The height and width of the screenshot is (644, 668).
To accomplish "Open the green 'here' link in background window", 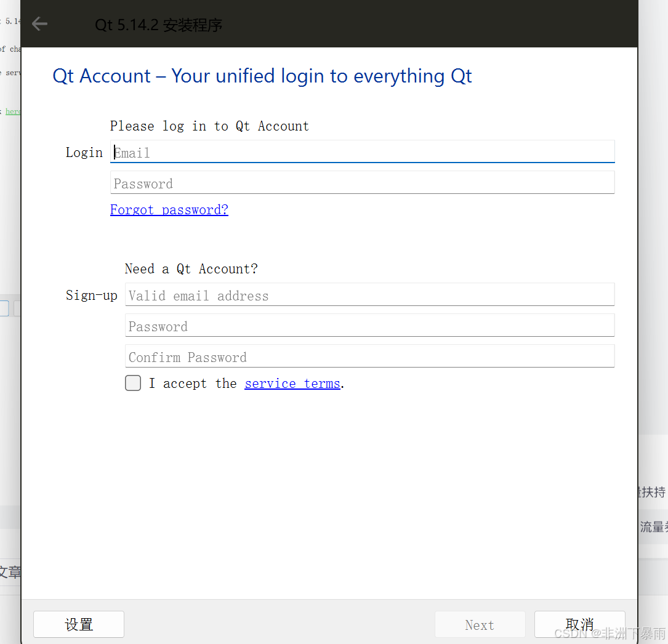I will (x=13, y=111).
